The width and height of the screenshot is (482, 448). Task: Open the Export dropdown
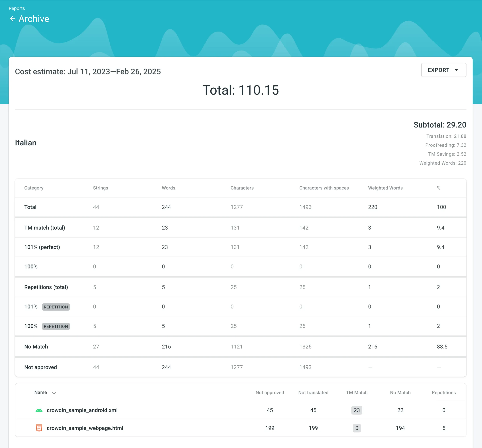[444, 70]
